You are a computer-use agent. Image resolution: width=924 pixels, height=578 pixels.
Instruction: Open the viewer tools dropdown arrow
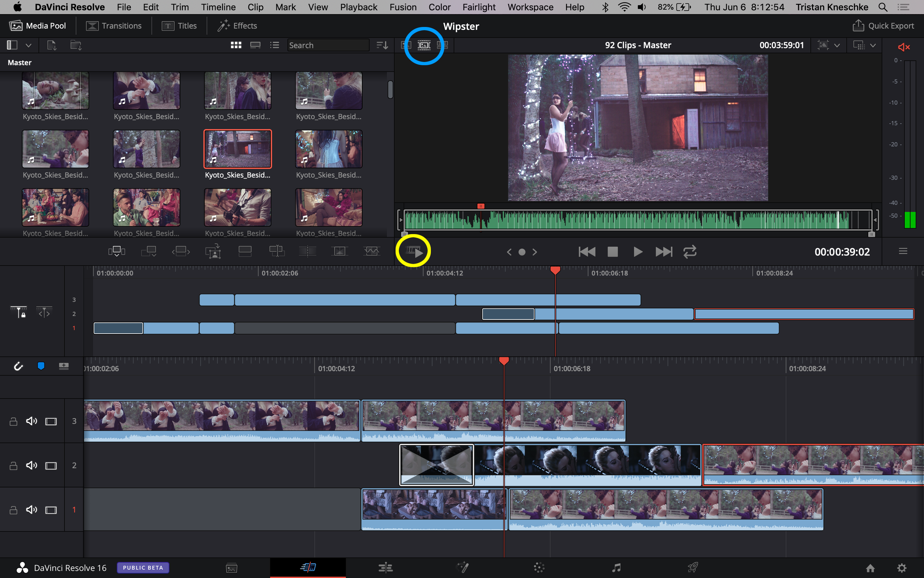click(837, 45)
